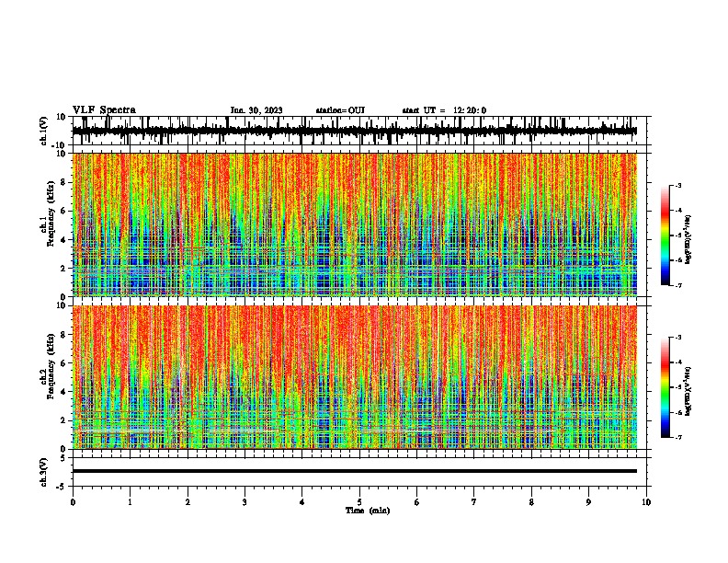Click time axis tick label "4"
Screen dimensions: 728x563
[x=302, y=502]
